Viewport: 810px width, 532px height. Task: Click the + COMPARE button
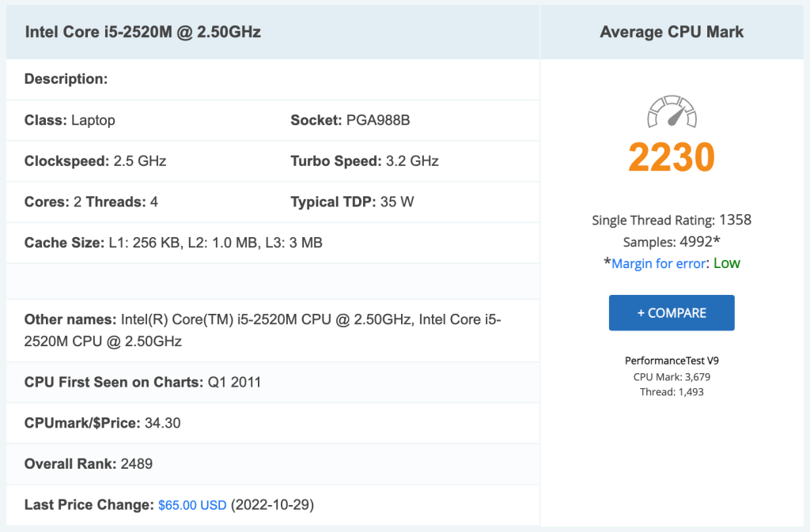[672, 313]
